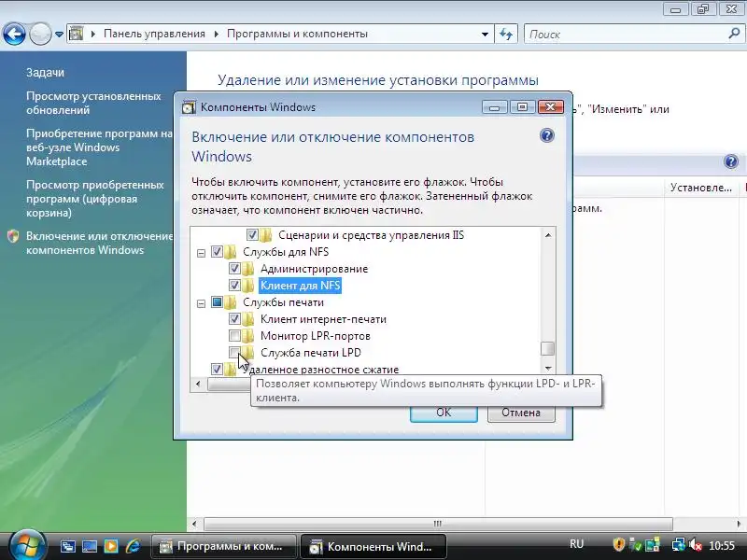The image size is (747, 560).
Task: Click the Control Panel icon in address bar
Action: point(77,34)
